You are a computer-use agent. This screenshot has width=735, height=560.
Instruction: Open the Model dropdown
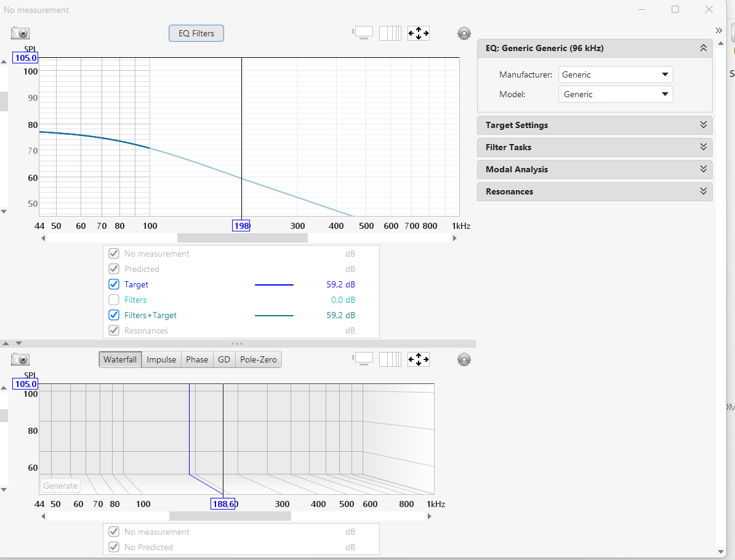pos(615,94)
